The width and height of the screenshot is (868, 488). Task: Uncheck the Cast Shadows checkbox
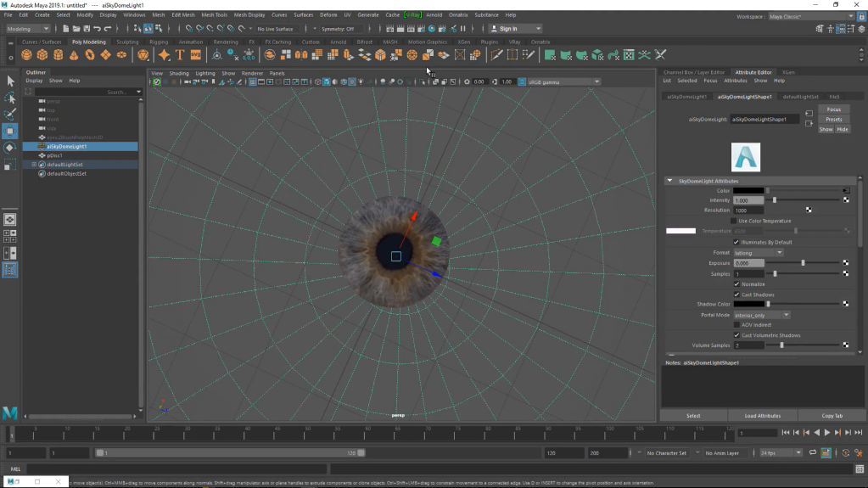pos(736,294)
